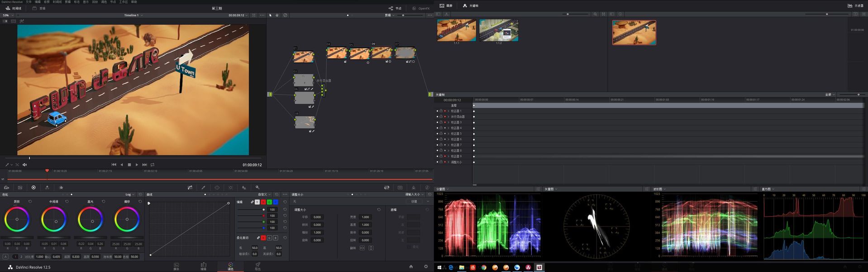Image resolution: width=868 pixels, height=272 pixels.
Task: Open the Information palette icon
Action: tap(427, 187)
